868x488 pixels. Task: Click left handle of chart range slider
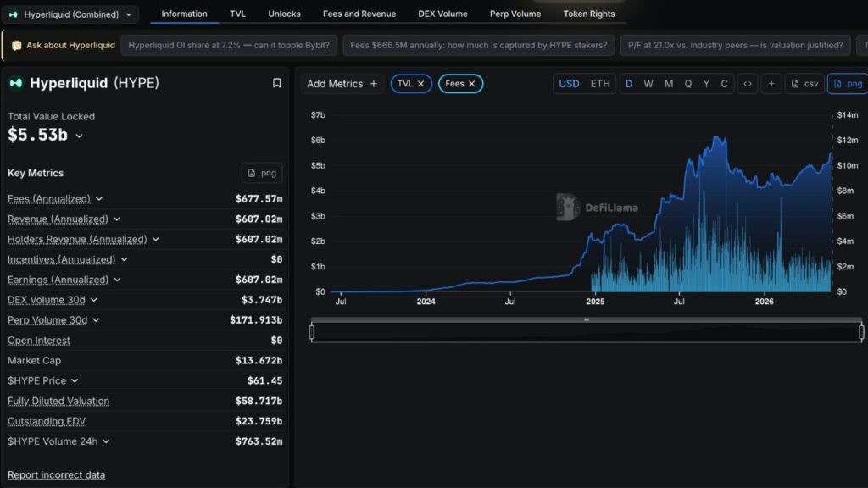click(312, 332)
